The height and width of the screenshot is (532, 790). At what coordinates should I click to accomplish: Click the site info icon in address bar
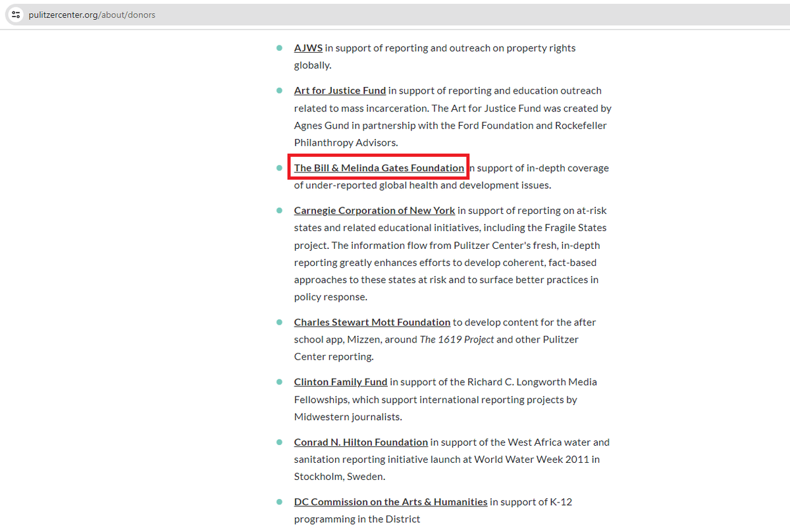pos(16,14)
